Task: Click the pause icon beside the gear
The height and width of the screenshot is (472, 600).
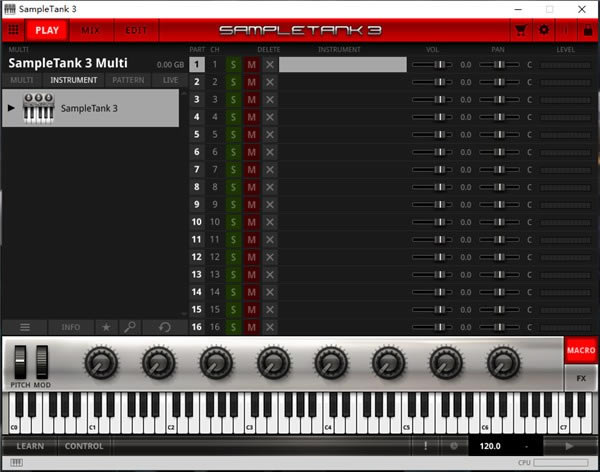Action: coord(566,30)
